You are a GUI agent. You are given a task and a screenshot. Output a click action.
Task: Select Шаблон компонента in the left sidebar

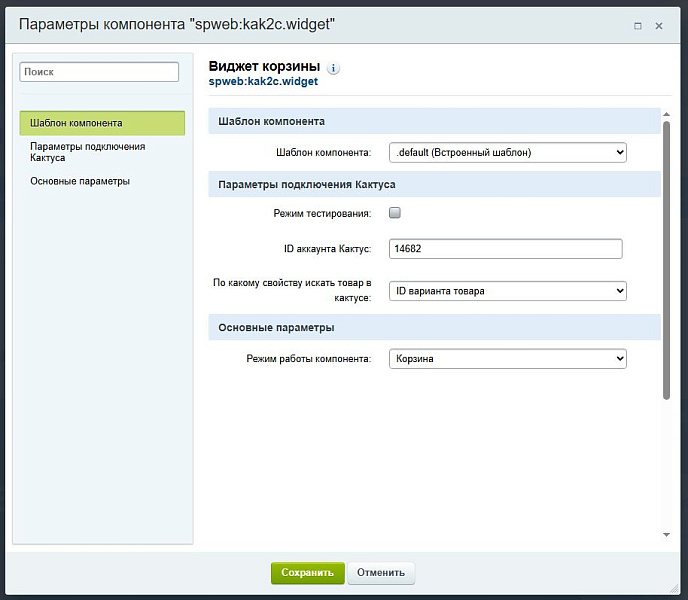[102, 123]
